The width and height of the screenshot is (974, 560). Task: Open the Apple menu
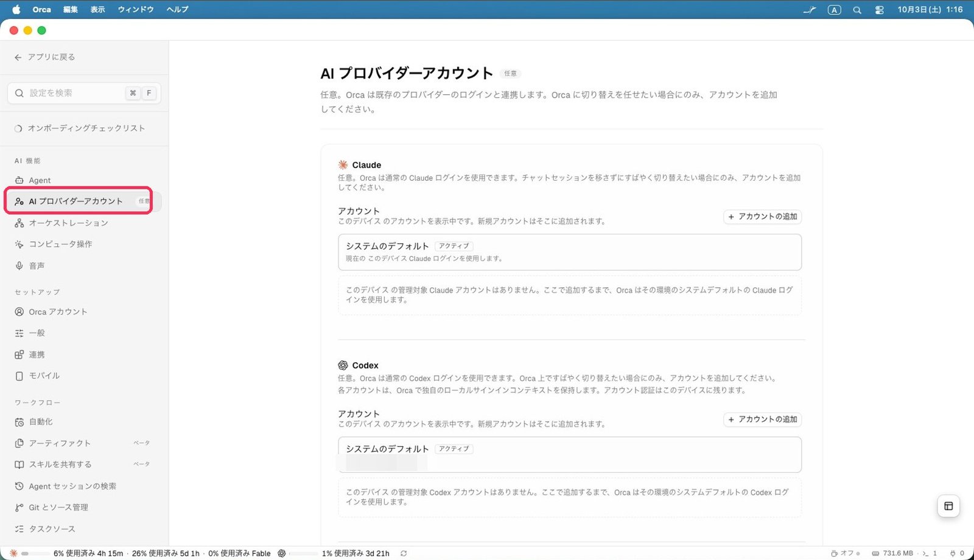[16, 9]
